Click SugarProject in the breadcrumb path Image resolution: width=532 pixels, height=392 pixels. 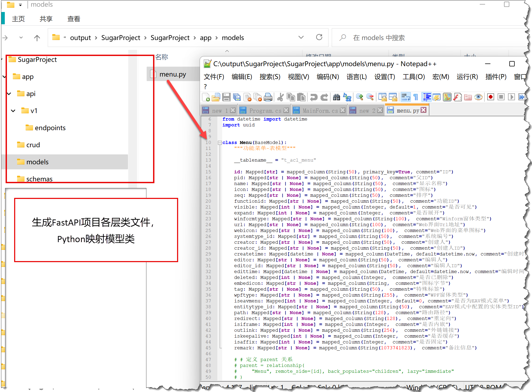pos(121,38)
